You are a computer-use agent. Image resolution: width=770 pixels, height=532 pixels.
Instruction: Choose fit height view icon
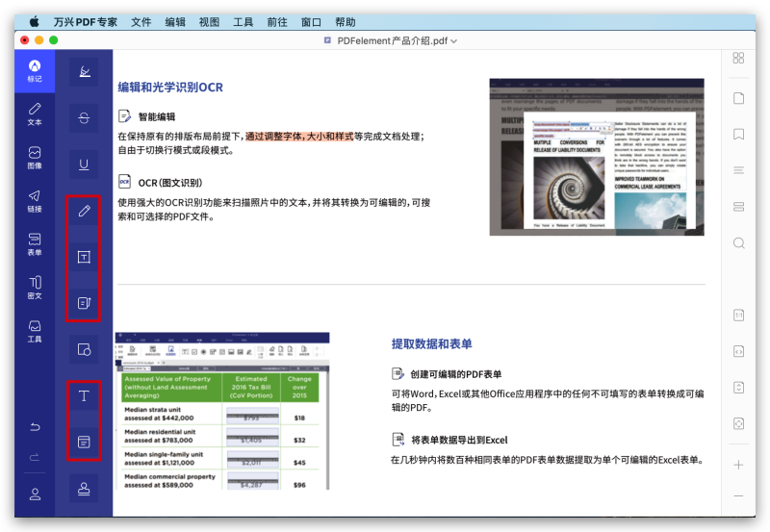(x=738, y=388)
